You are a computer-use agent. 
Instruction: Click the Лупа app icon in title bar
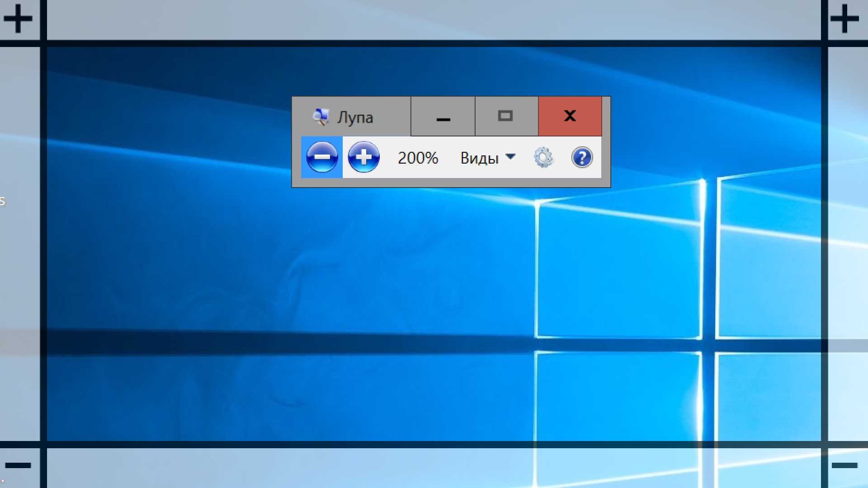pyautogui.click(x=321, y=117)
